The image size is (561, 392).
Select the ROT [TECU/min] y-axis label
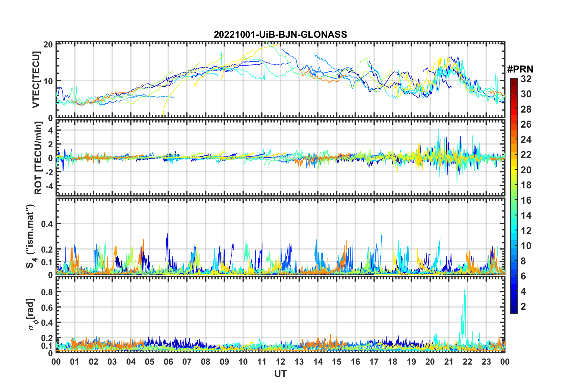[38, 158]
